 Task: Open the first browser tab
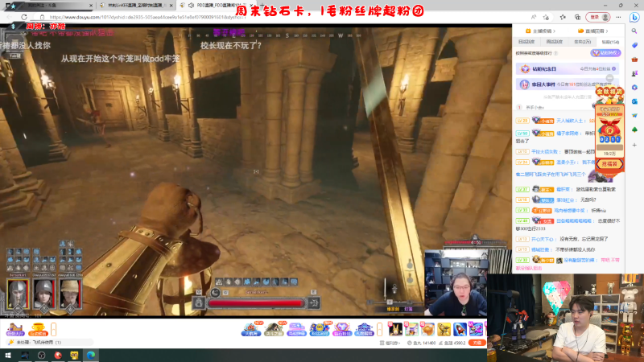pyautogui.click(x=49, y=6)
